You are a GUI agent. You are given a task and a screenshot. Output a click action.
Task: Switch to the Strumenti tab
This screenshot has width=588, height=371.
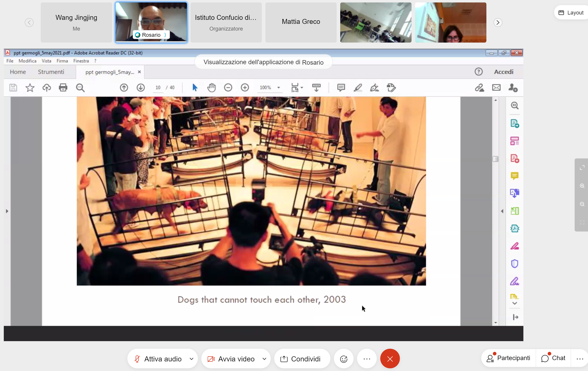tap(51, 72)
